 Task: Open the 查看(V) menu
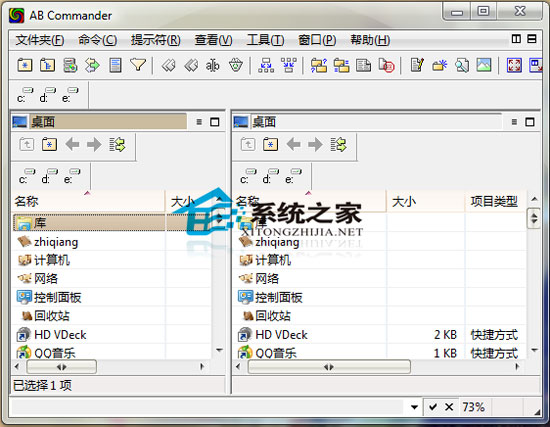pyautogui.click(x=213, y=40)
